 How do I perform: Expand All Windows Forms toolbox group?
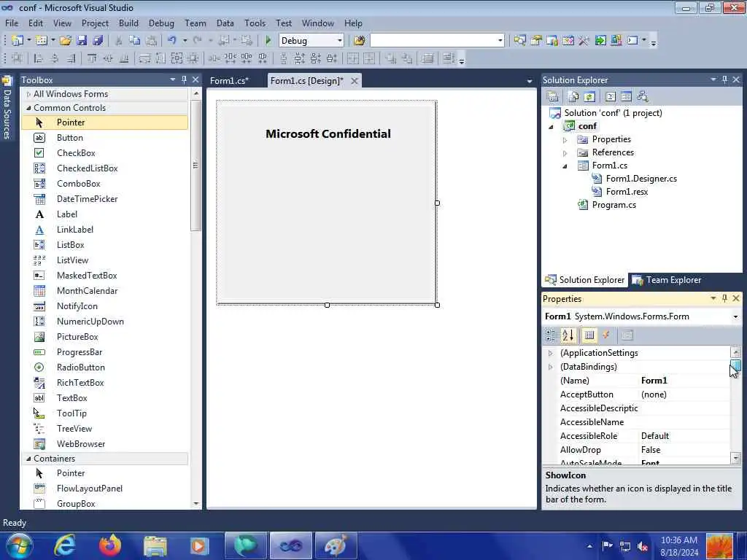[28, 94]
